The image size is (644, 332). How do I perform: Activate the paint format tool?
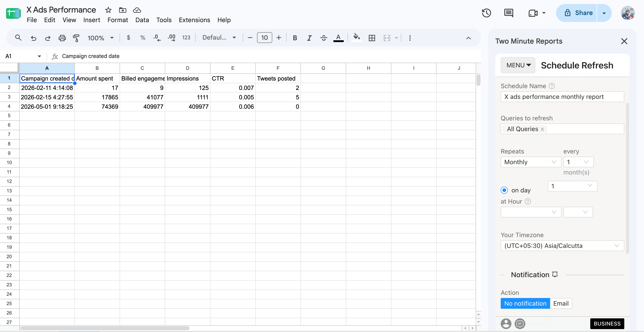click(76, 38)
